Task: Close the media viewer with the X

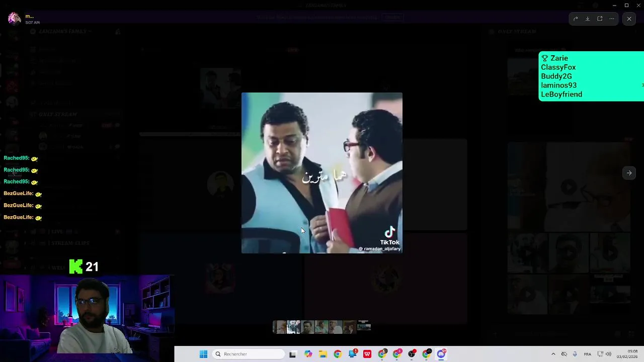Action: pos(629,19)
